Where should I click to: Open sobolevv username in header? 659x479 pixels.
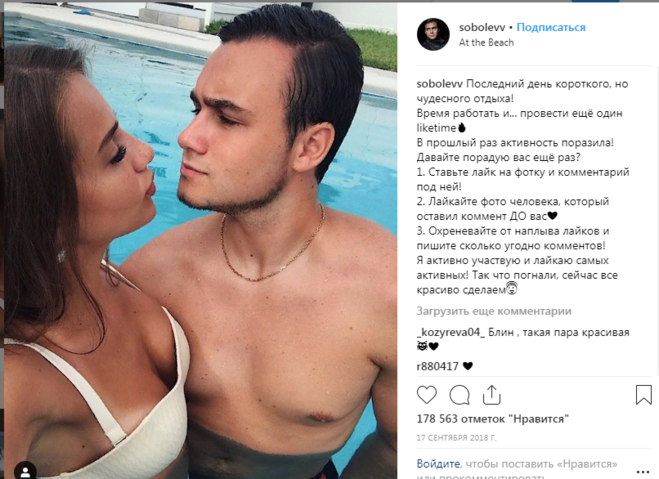pos(482,27)
